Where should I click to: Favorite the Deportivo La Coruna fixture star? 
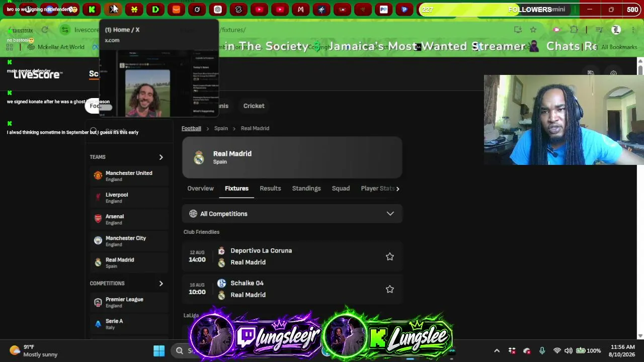[x=389, y=256]
